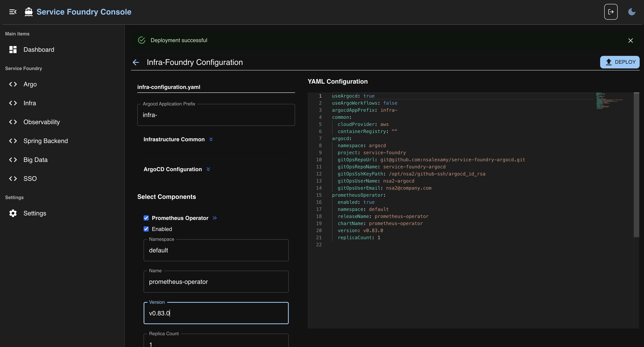
Task: Click YAML line useArgoWorkflows: false
Action: 364,103
